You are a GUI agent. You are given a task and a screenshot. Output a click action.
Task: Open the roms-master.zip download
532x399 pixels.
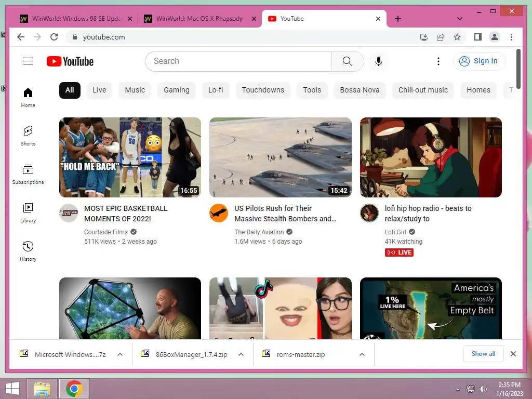294,354
